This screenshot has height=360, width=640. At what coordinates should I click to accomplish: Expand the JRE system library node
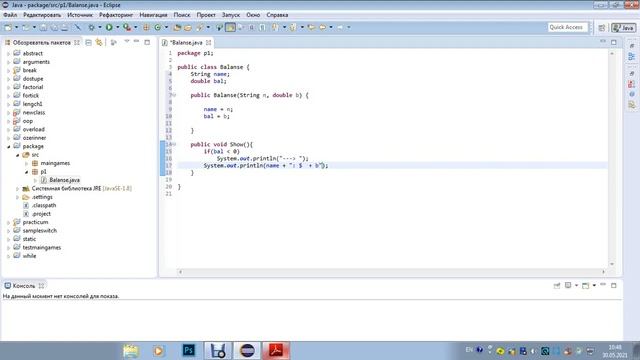point(18,189)
